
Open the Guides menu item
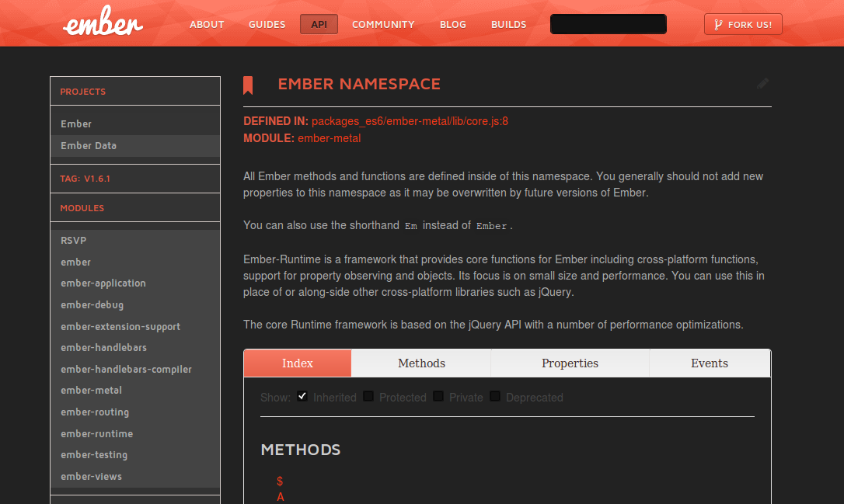pos(267,25)
